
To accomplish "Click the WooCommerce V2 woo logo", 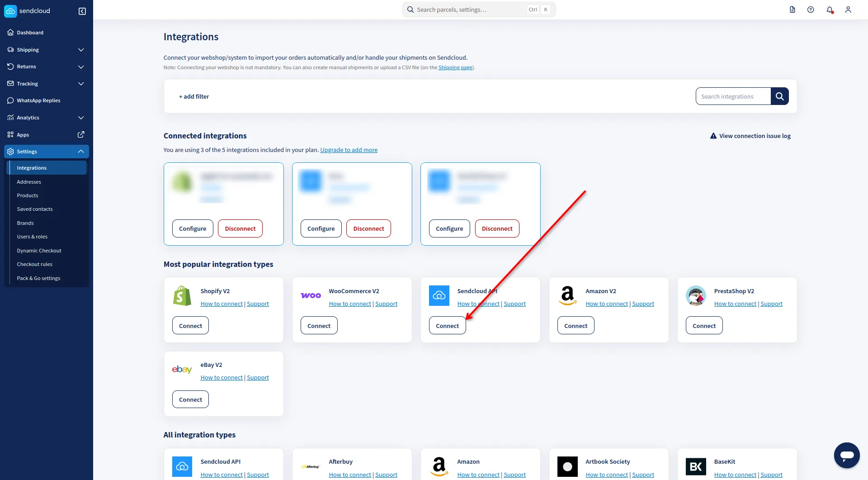I will tap(311, 295).
